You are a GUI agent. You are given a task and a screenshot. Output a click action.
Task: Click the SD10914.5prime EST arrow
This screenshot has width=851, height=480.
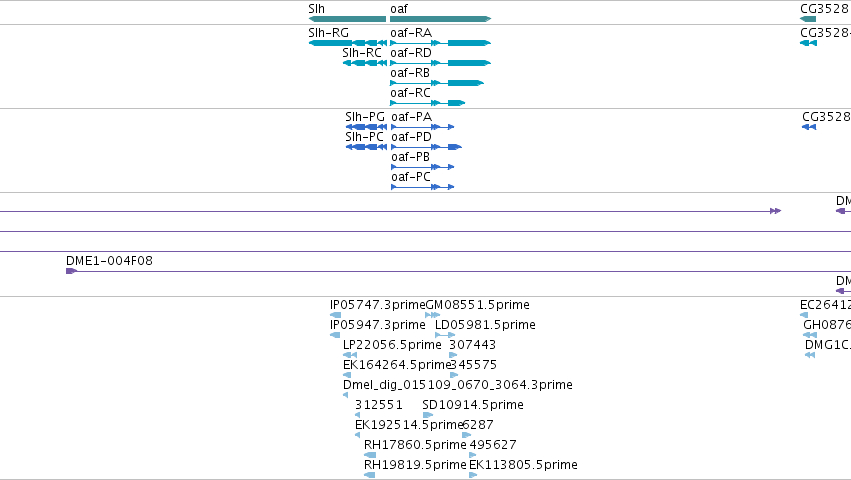(428, 415)
